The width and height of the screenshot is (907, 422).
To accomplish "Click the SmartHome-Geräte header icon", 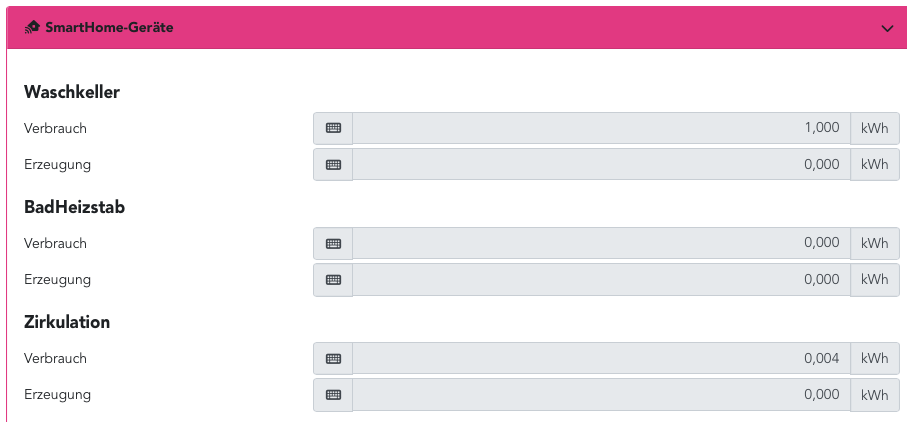I will [32, 28].
